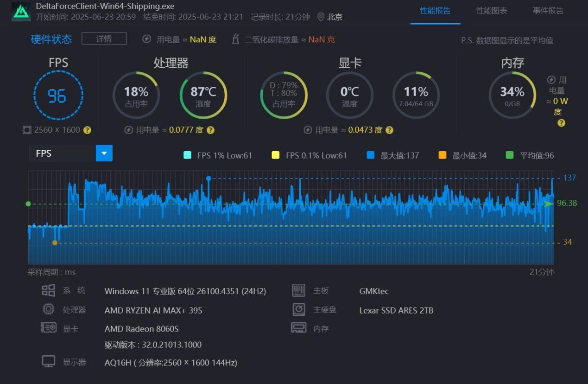Click the power usage icon beside 用电量 NaN
Viewport: 588px width, 384px height.
click(147, 39)
